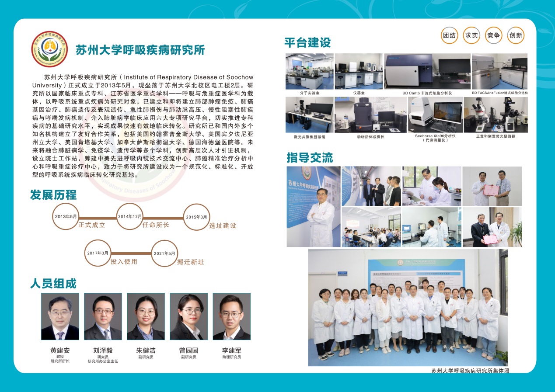The height and width of the screenshot is (392, 555).
Task: Open the institute group photo
Action: point(408,308)
